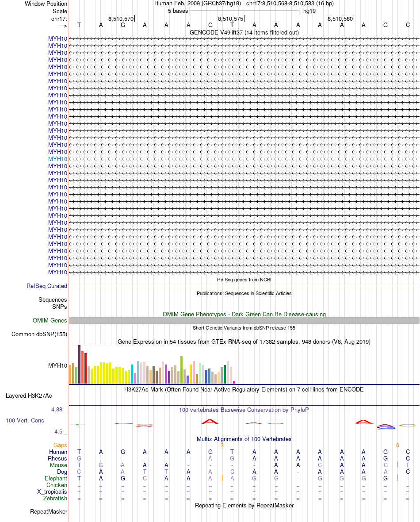Click the orange gap count 6

pyautogui.click(x=398, y=445)
